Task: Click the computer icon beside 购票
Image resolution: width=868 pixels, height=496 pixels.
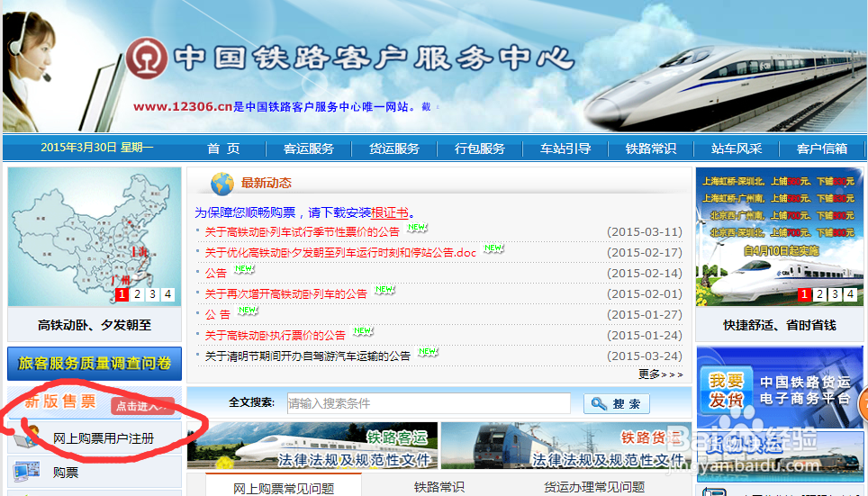Action: [x=26, y=472]
